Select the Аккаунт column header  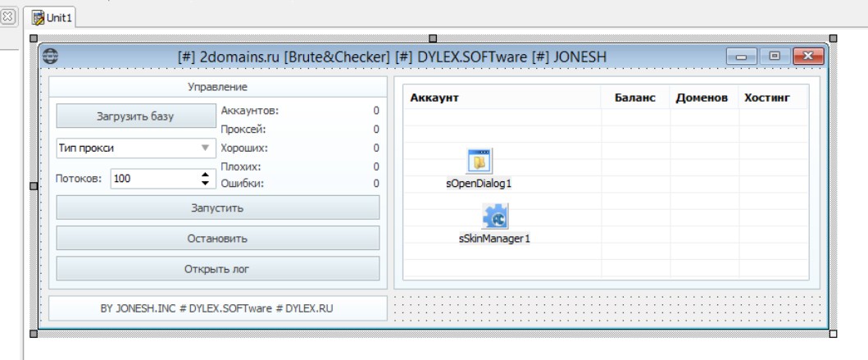[502, 98]
